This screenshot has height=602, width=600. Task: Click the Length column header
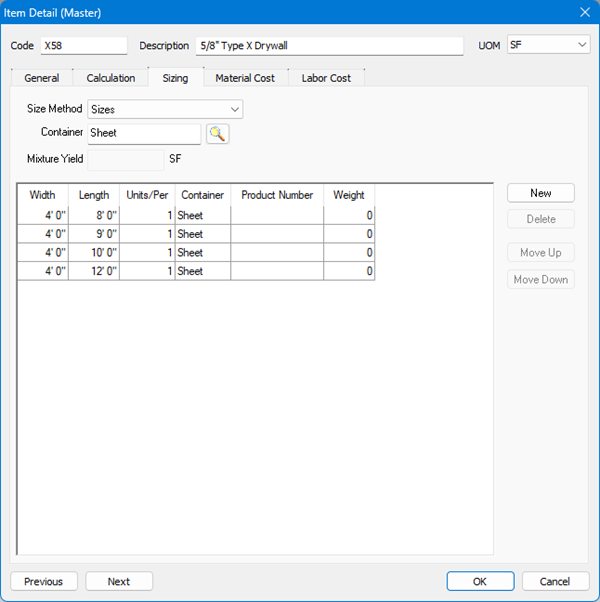(x=94, y=195)
